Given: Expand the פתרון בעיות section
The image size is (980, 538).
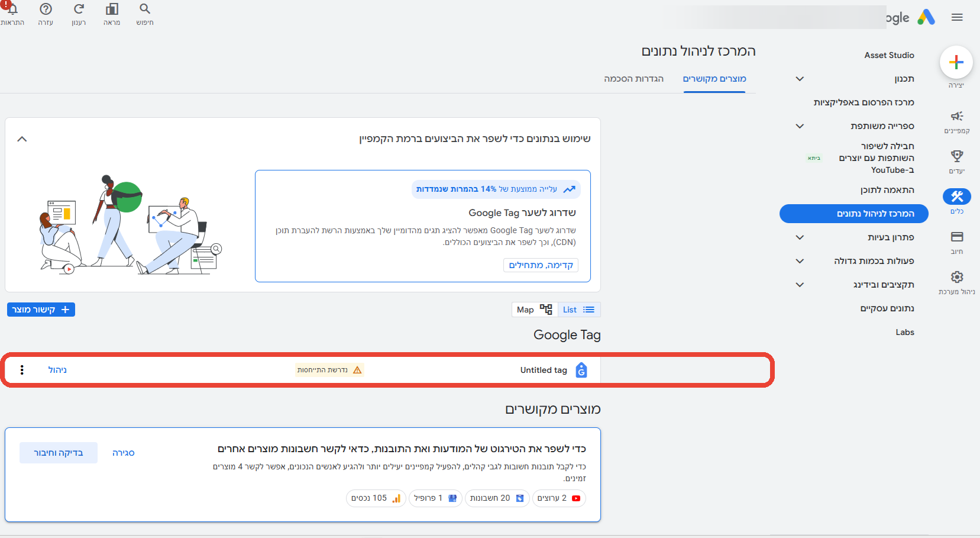Looking at the screenshot, I should 800,237.
